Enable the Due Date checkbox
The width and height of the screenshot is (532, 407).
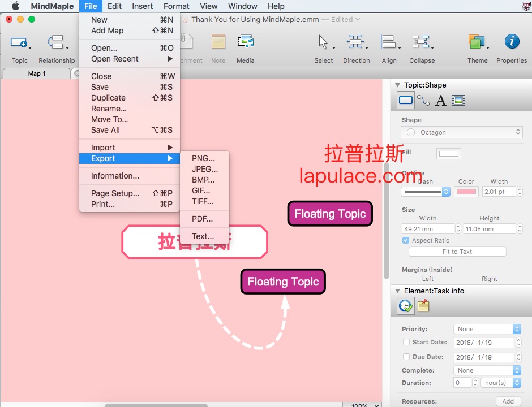406,357
